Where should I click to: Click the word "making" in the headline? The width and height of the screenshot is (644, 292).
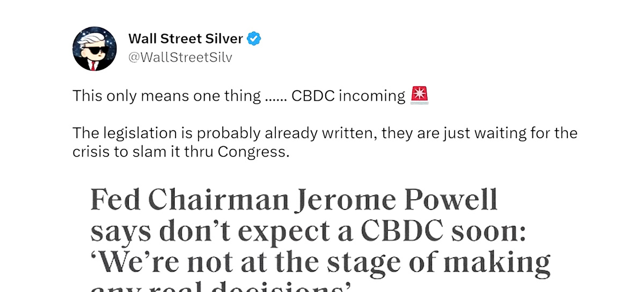click(x=501, y=262)
